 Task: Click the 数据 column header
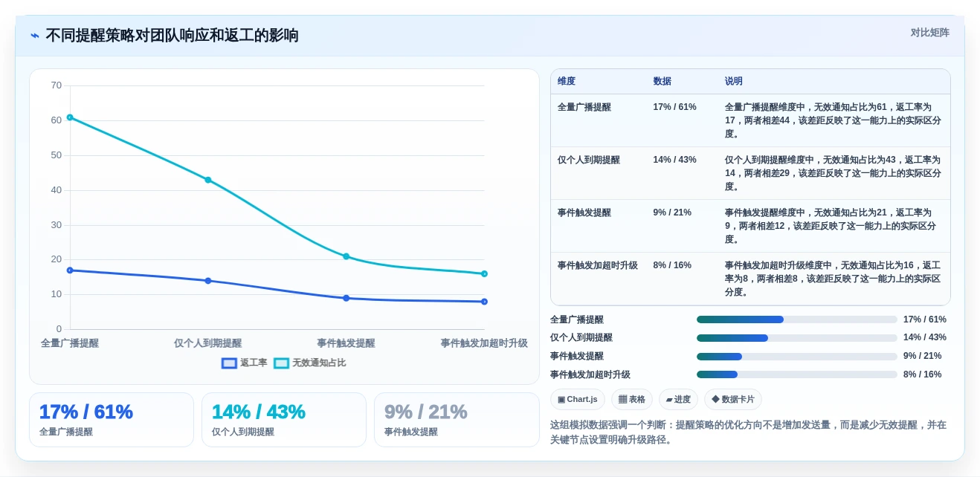pos(662,81)
